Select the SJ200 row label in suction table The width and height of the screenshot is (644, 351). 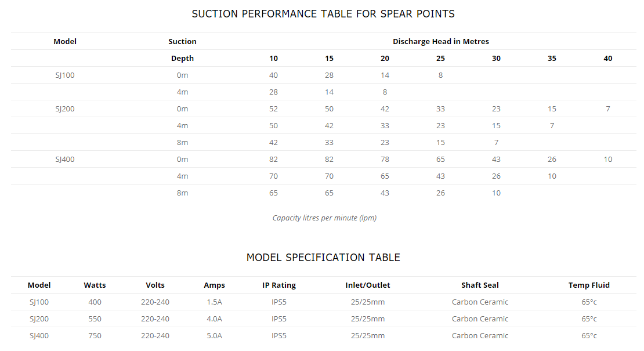[x=64, y=108]
